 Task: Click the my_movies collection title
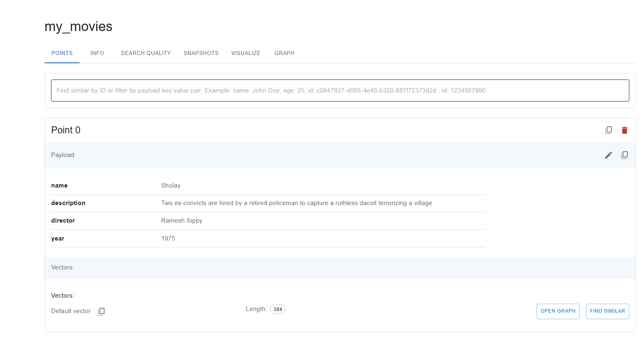(78, 26)
